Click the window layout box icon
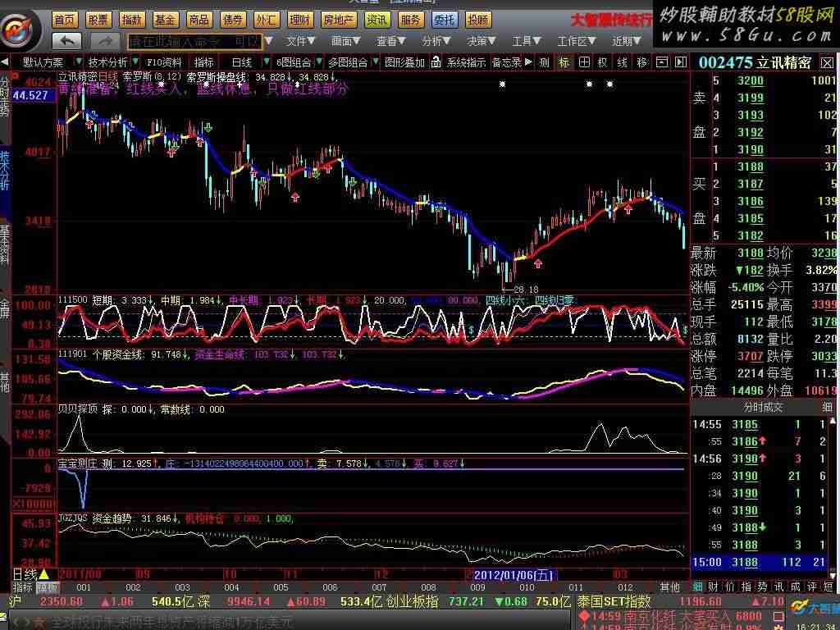 tap(662, 62)
